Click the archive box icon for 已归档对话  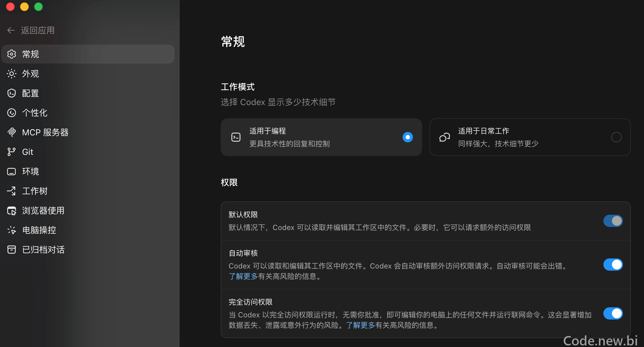[x=12, y=250]
